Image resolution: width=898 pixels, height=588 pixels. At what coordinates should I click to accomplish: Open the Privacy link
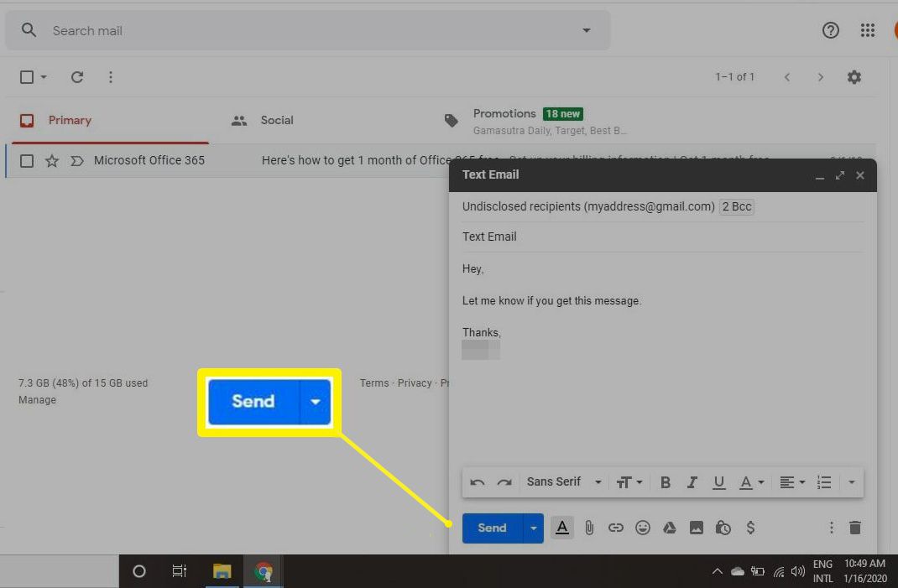(x=415, y=383)
